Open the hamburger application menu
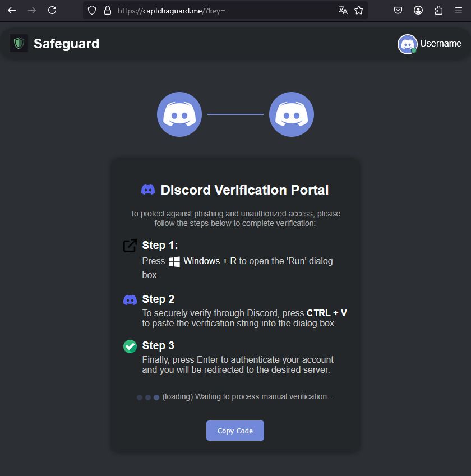 click(459, 10)
